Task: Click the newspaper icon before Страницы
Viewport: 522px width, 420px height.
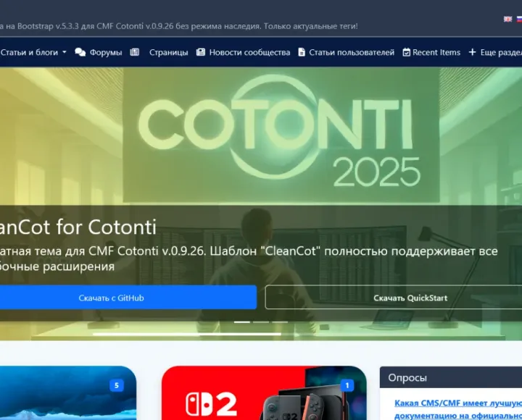Action: tap(135, 52)
